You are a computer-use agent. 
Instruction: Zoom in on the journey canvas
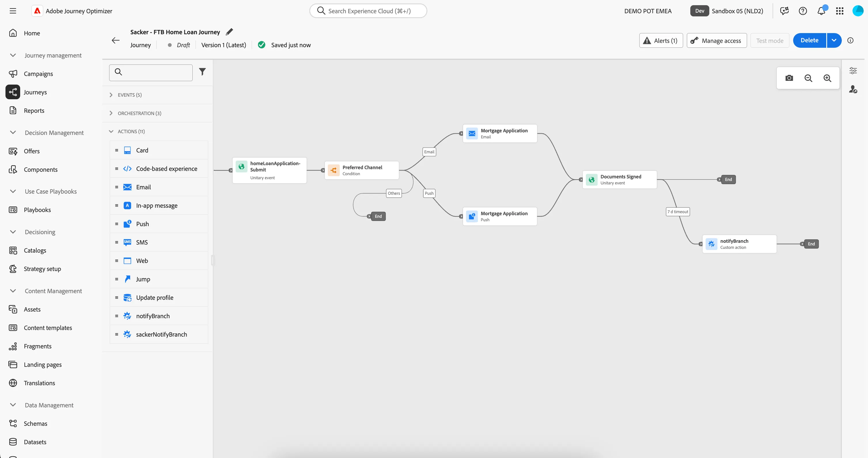tap(828, 78)
